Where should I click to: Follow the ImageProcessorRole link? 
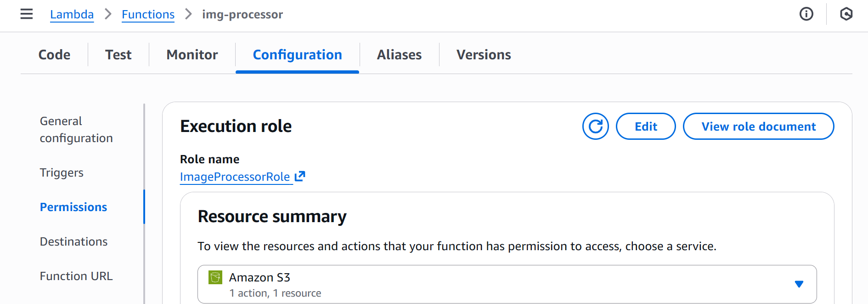pos(235,176)
